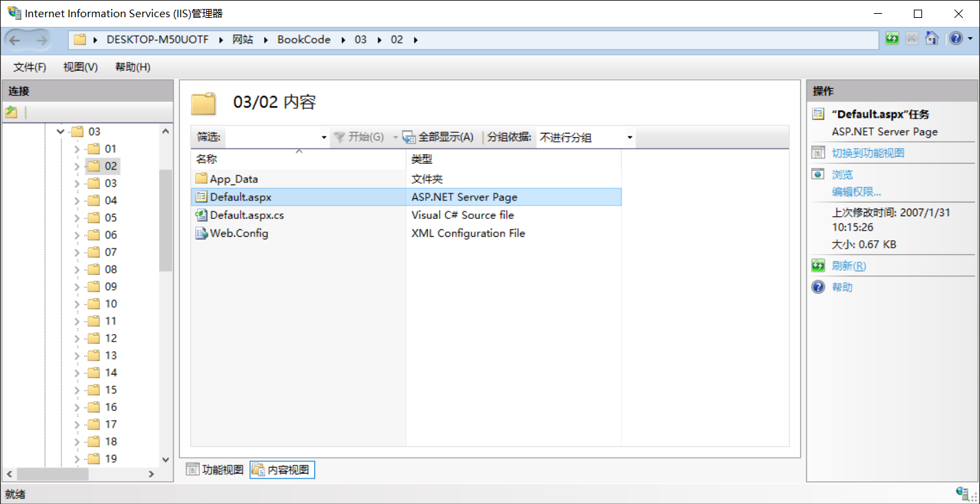Image resolution: width=980 pixels, height=504 pixels.
Task: Open the 文件(F) menu
Action: [x=30, y=67]
